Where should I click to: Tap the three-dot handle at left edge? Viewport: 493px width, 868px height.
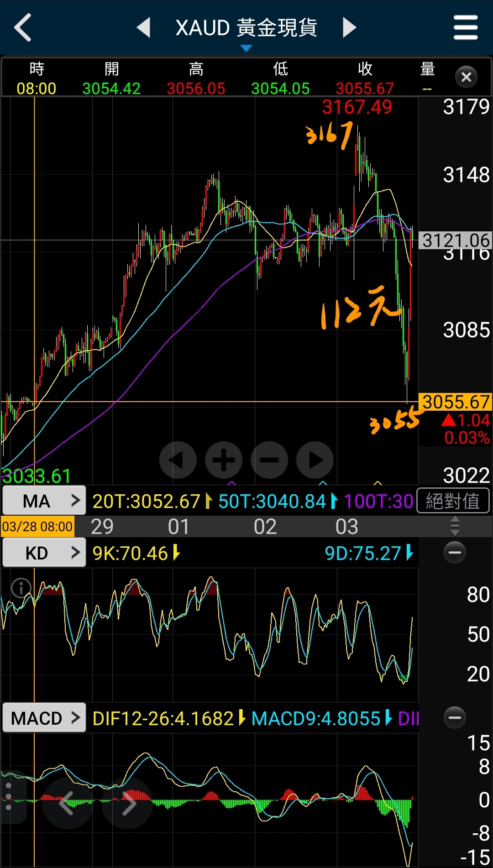[x=8, y=797]
